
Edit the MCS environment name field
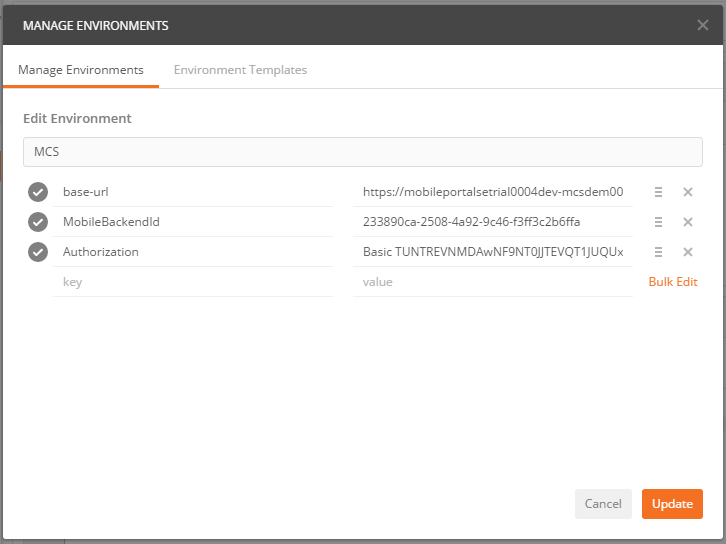[x=362, y=152]
